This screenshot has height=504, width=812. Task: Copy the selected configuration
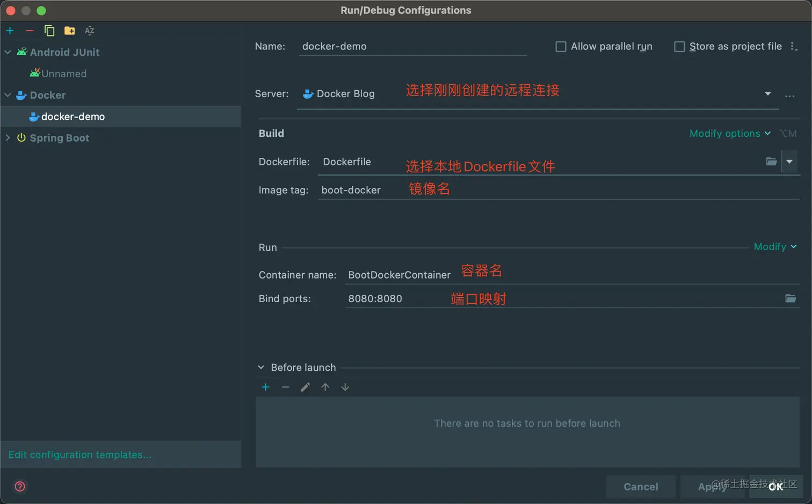click(x=49, y=31)
